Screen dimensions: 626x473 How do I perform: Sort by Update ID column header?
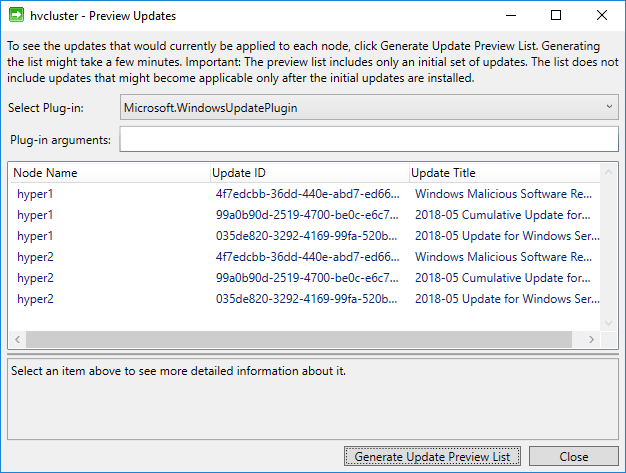pyautogui.click(x=310, y=173)
